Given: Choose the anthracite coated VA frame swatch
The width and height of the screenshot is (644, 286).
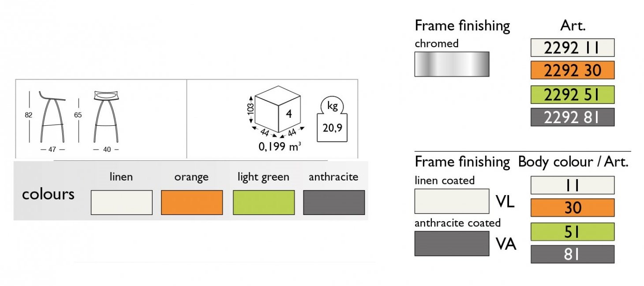Looking at the screenshot, I should pos(452,243).
